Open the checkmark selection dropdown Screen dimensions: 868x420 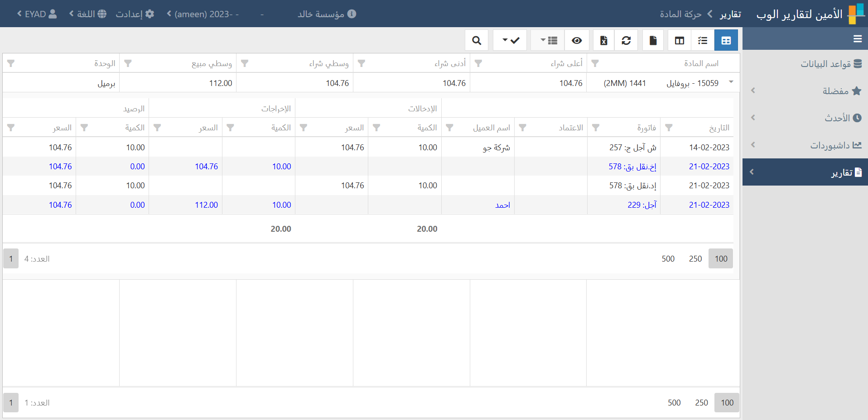coord(510,41)
